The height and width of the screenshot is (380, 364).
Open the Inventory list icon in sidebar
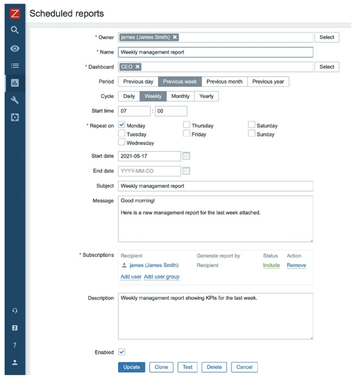coord(15,66)
